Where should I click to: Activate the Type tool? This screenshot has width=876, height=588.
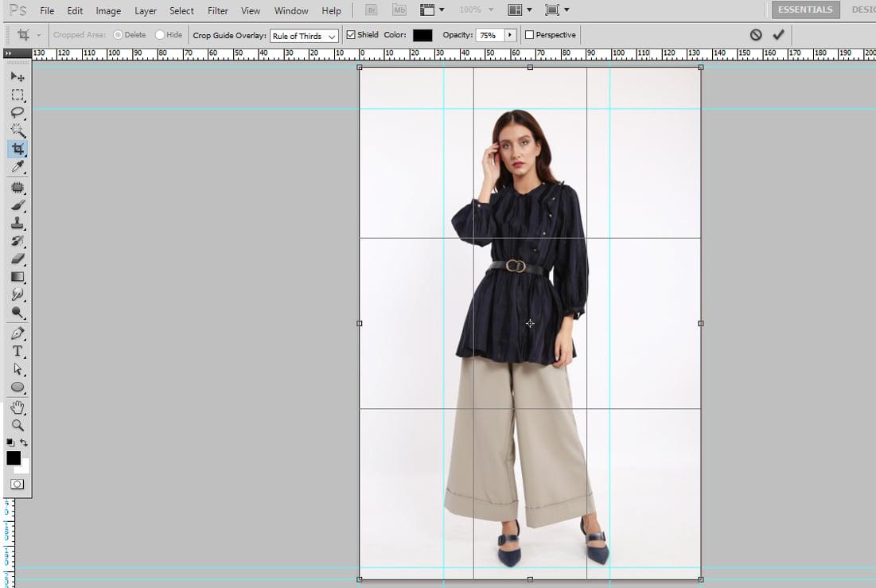tap(18, 351)
